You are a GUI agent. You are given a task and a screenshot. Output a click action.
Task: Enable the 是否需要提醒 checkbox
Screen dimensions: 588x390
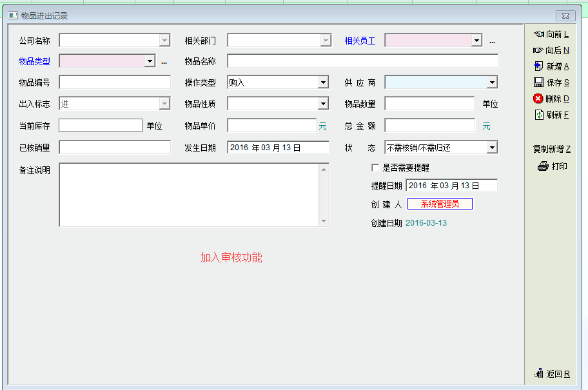pos(375,168)
